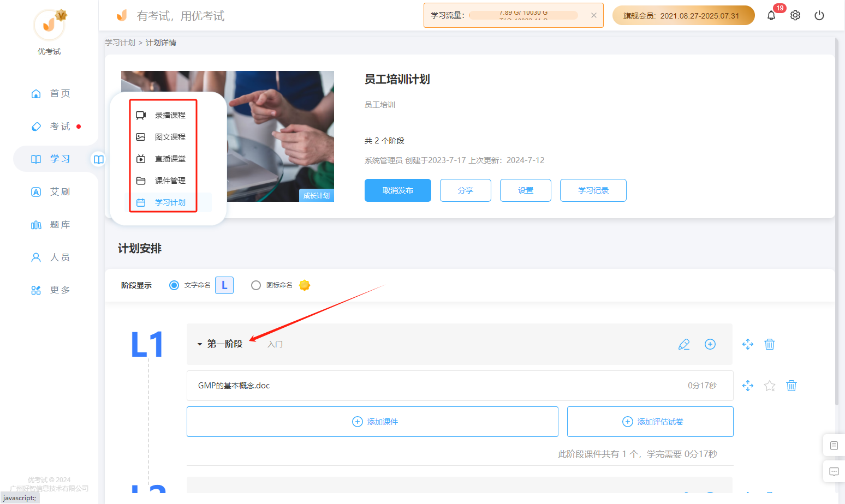Click the page vertical scrollbar
The height and width of the screenshot is (504, 845).
click(x=837, y=221)
